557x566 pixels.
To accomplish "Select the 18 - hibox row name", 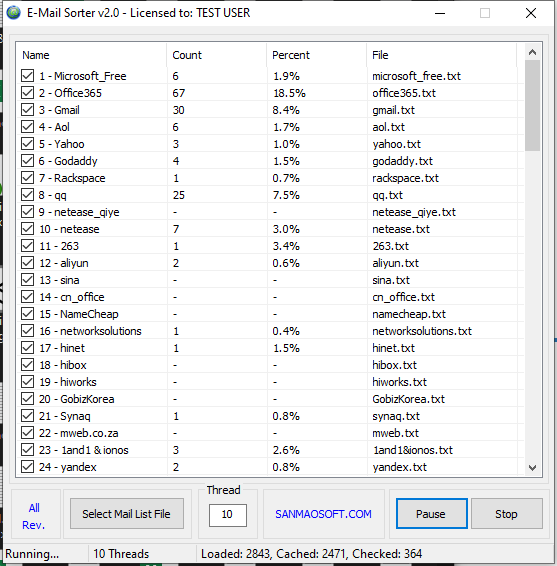I will (x=63, y=365).
